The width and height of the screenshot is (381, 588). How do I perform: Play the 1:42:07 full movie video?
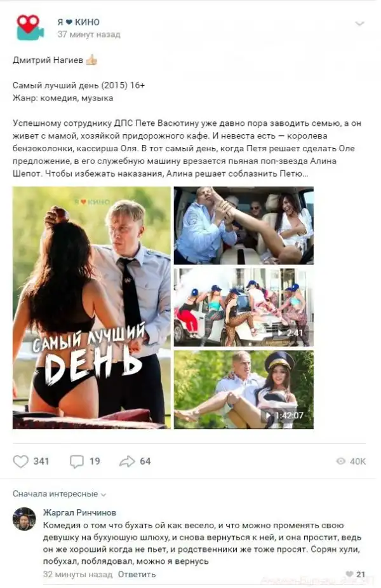pos(243,390)
